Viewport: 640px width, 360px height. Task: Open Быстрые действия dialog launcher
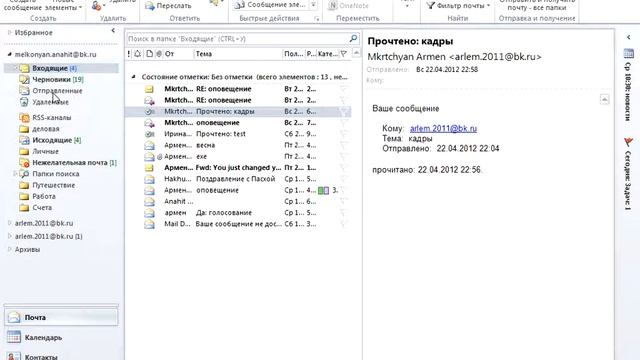[x=316, y=19]
